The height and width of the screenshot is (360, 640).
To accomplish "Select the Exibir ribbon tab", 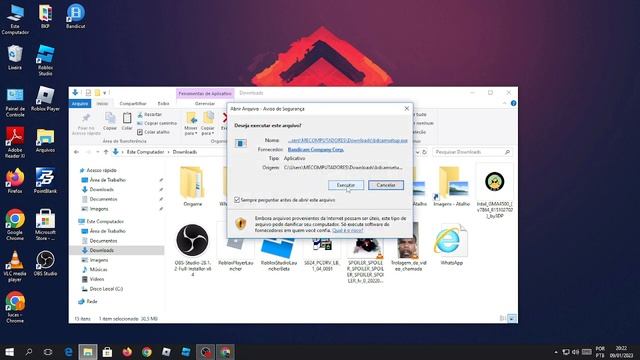I will 163,104.
